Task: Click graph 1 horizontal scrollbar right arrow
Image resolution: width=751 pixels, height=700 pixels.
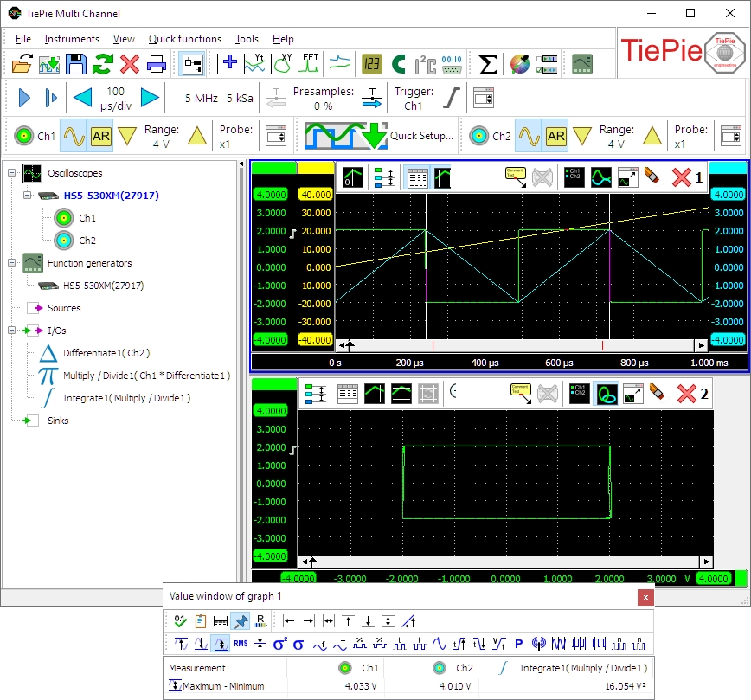Action: [x=701, y=345]
